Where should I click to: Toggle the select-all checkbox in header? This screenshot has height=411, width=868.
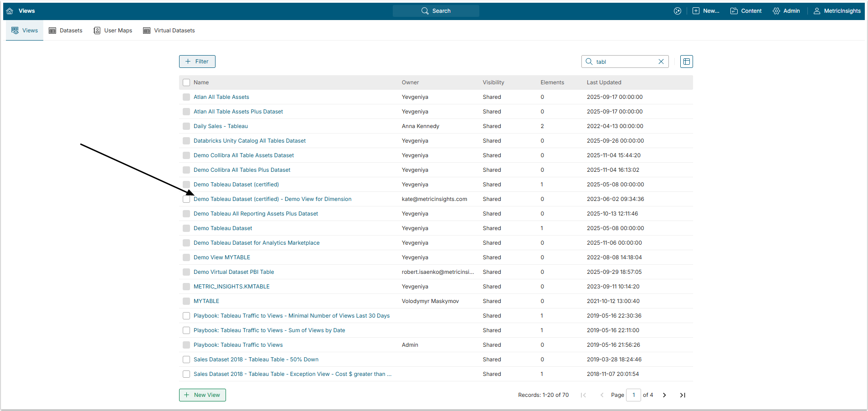pyautogui.click(x=186, y=82)
